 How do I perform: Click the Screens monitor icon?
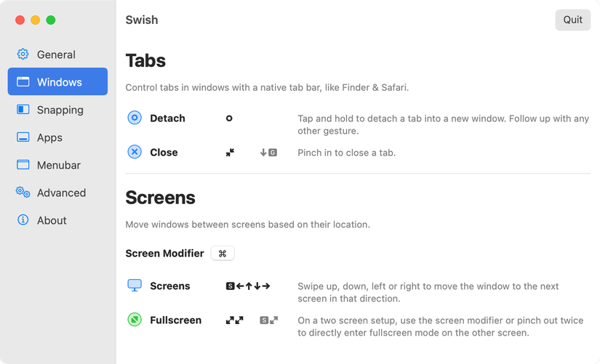[x=135, y=286]
